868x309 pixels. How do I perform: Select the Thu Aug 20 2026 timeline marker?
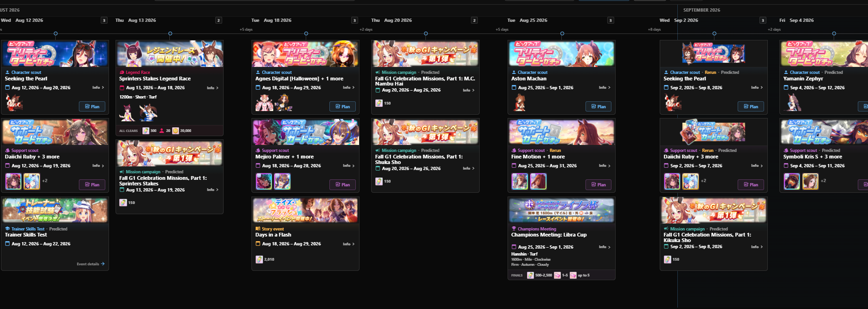426,33
